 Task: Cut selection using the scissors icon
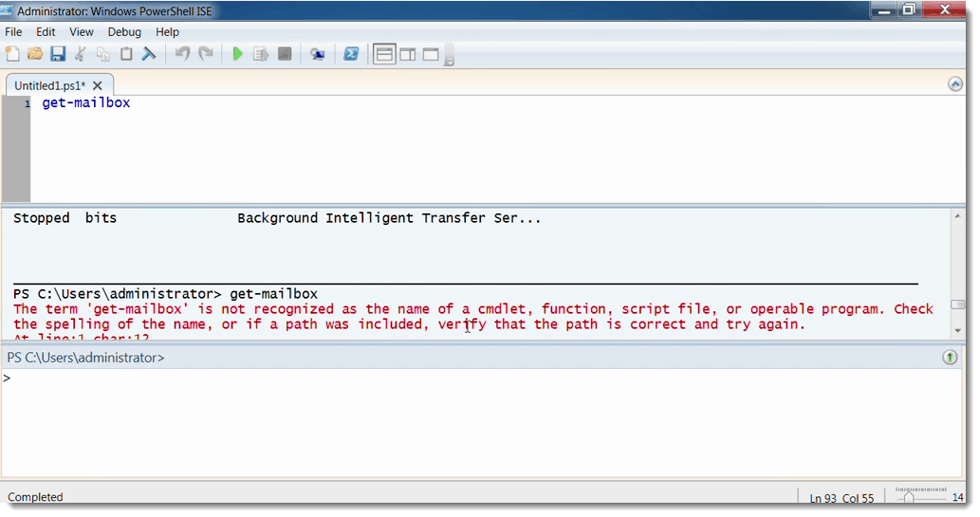click(x=81, y=54)
